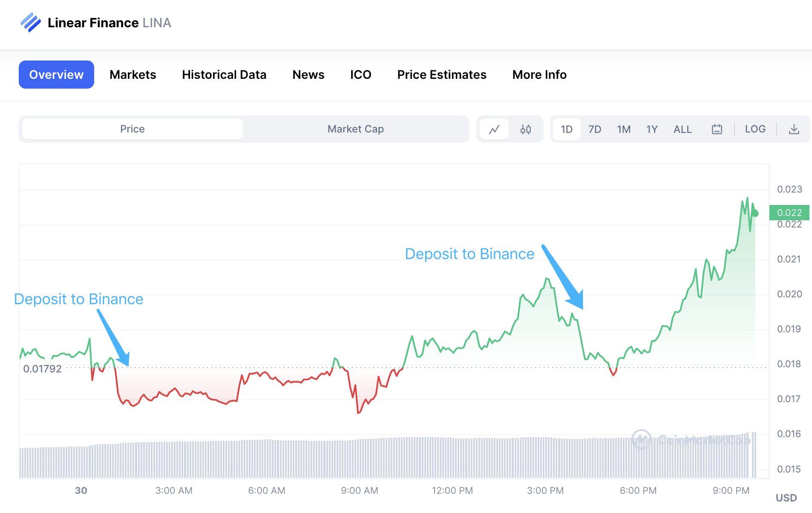Open the Price Estimates tab
The height and width of the screenshot is (513, 812).
pos(441,75)
